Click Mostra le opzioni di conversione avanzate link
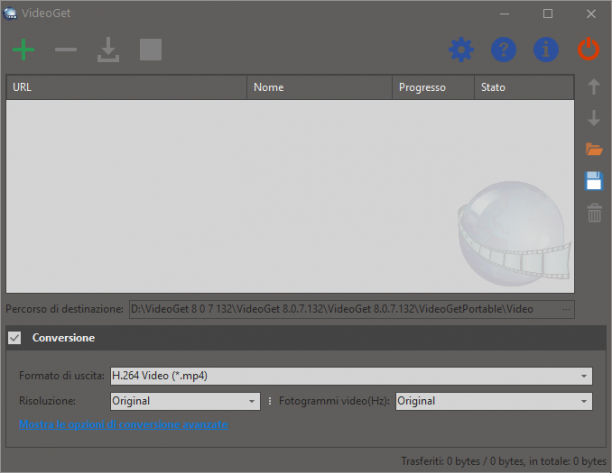This screenshot has width=612, height=473. coord(123,424)
